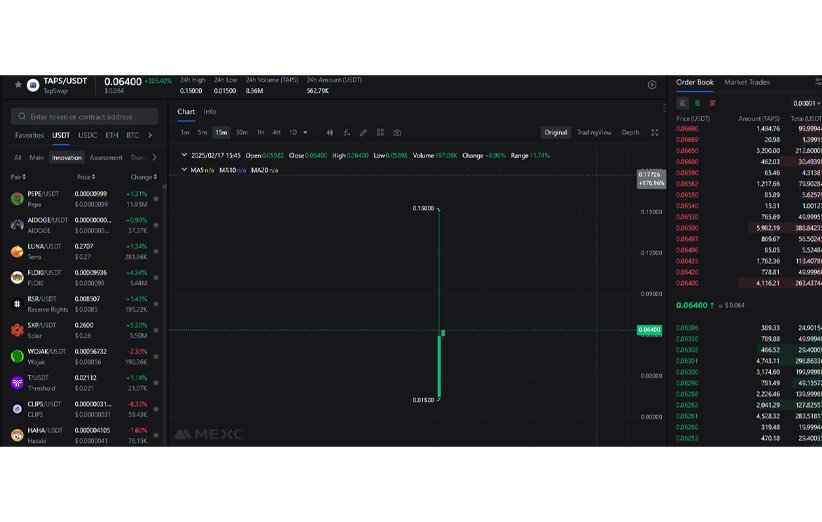Take chart snapshot camera icon
This screenshot has height=522, width=822.
click(x=397, y=133)
